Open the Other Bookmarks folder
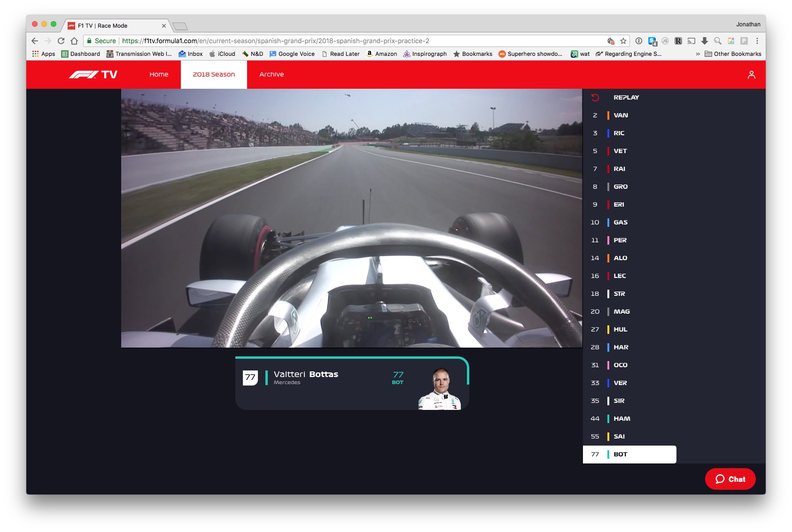This screenshot has width=792, height=532. [733, 54]
